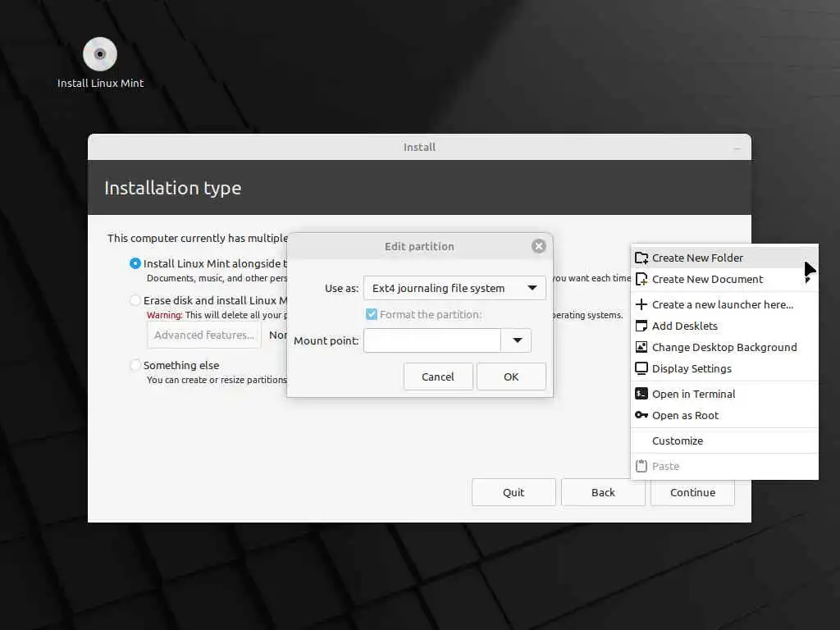Toggle the Format the partition checkbox
The image size is (840, 630).
click(372, 314)
